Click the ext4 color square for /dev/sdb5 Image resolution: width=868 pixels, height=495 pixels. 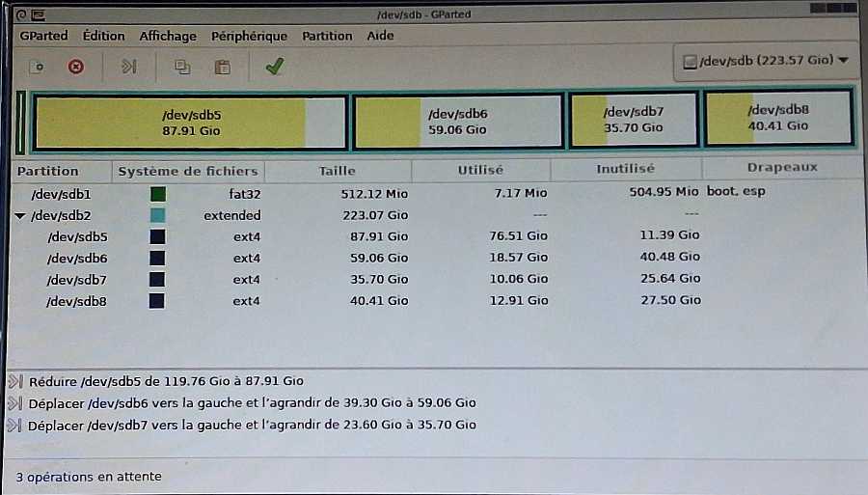(x=157, y=235)
